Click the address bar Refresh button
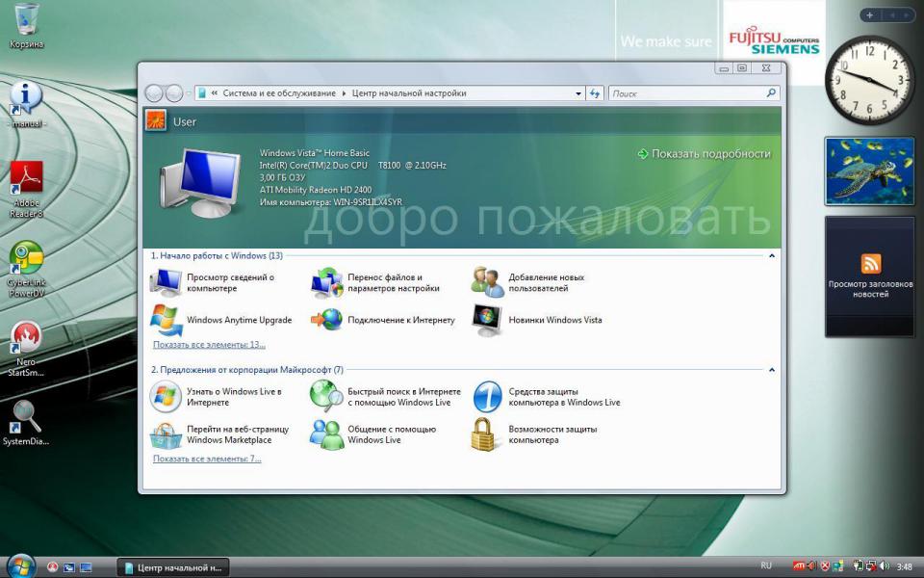This screenshot has height=578, width=924. pos(595,93)
